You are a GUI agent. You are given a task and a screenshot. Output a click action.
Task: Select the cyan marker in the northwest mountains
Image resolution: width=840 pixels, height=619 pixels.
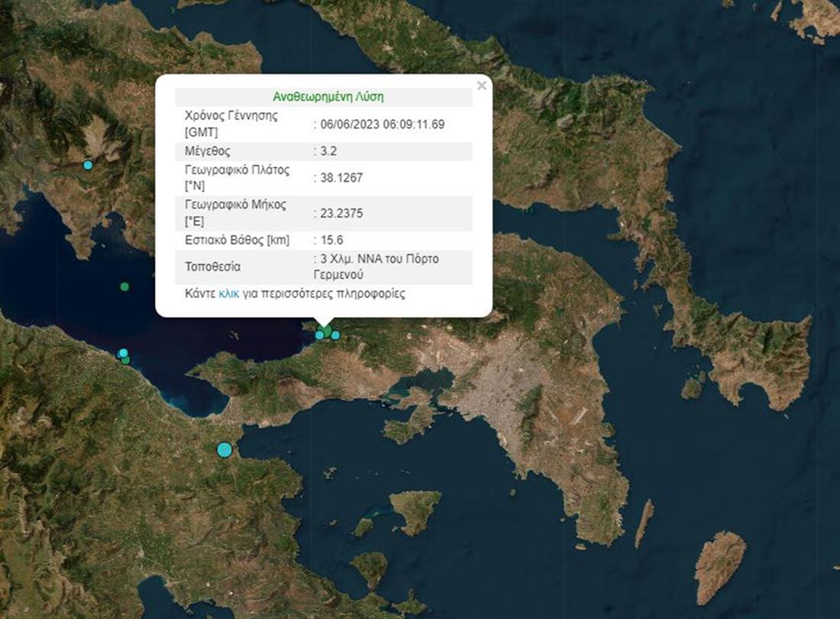click(x=88, y=165)
